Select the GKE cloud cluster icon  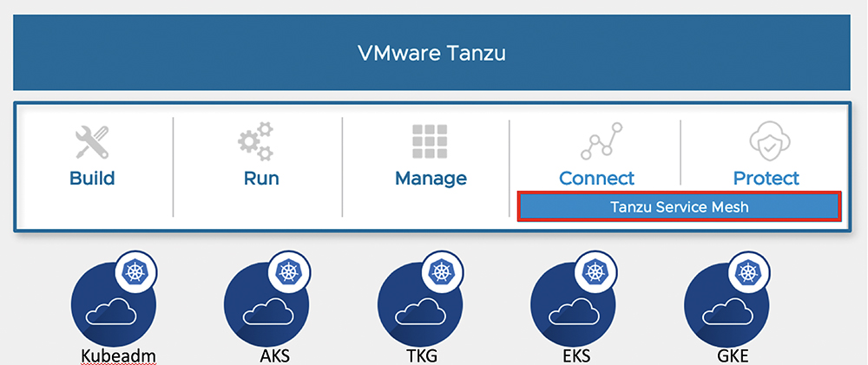pos(727,305)
